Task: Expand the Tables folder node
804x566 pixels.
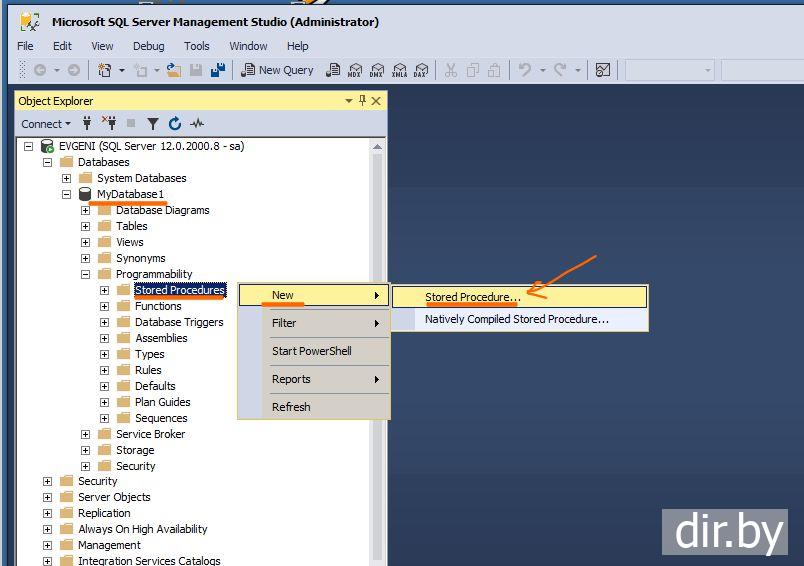Action: tap(86, 226)
